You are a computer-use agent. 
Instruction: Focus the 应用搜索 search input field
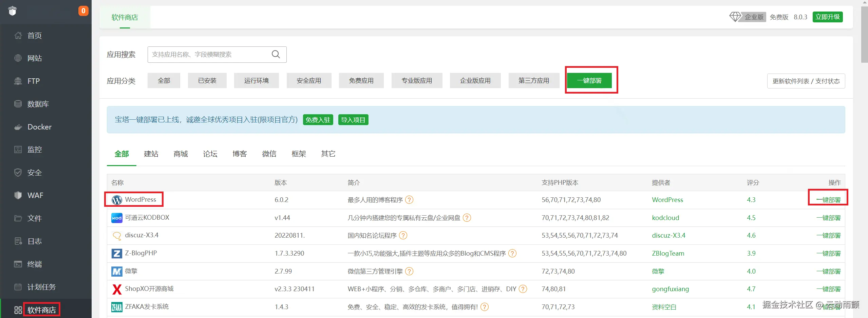coord(217,55)
